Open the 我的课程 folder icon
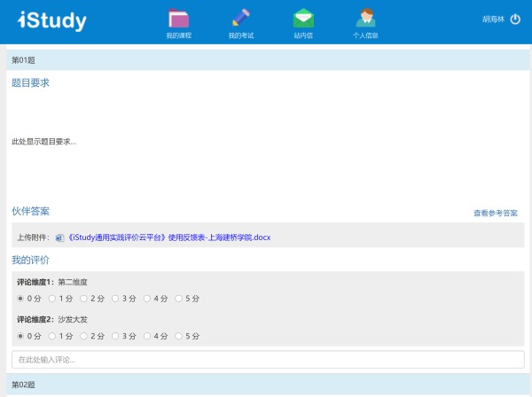Image resolution: width=532 pixels, height=397 pixels. tap(178, 17)
